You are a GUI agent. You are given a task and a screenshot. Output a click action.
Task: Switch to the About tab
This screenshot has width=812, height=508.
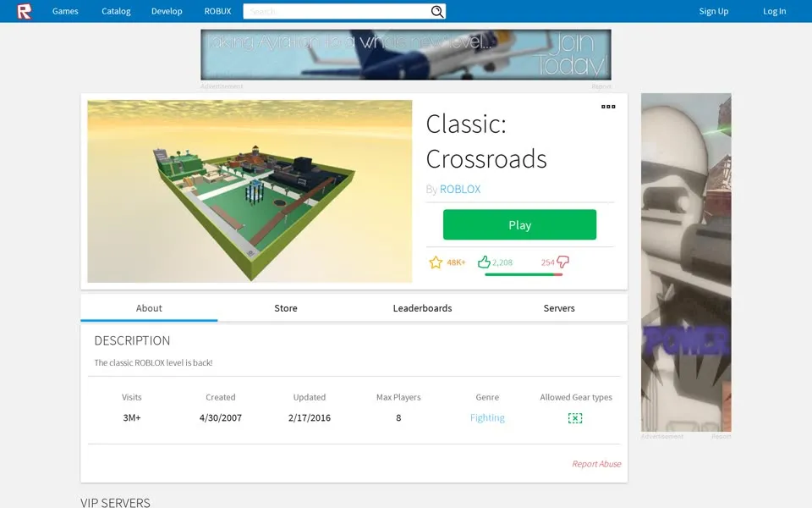point(149,308)
